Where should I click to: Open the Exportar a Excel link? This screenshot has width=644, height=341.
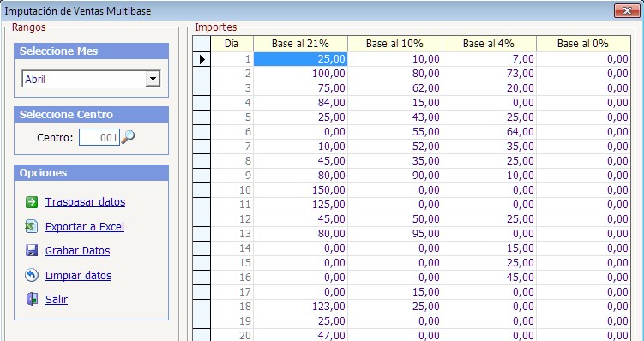click(x=85, y=227)
